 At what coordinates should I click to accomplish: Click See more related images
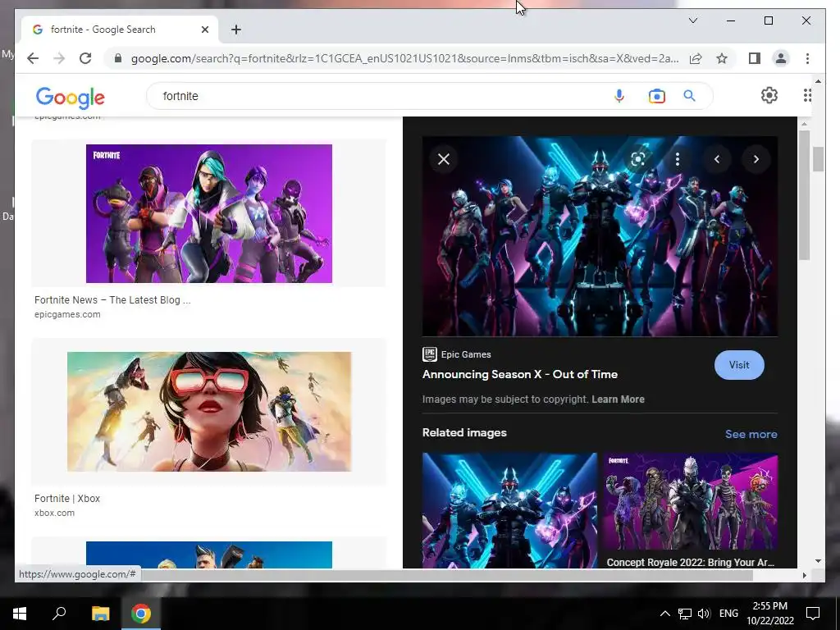751,435
